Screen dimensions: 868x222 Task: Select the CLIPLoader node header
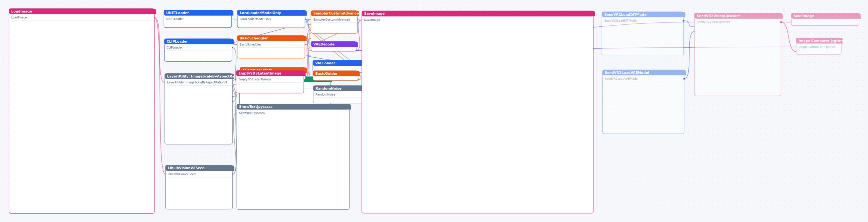tap(199, 41)
